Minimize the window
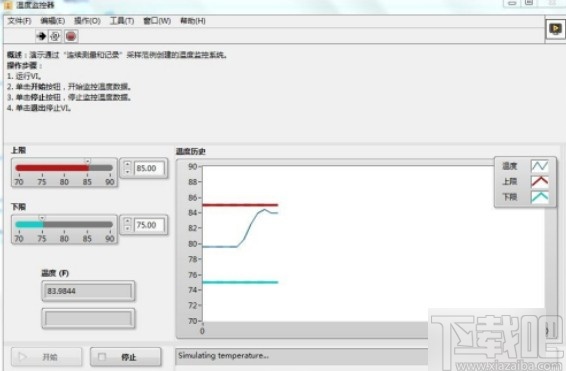Screen dimensions: 566x371 click(x=512, y=3)
